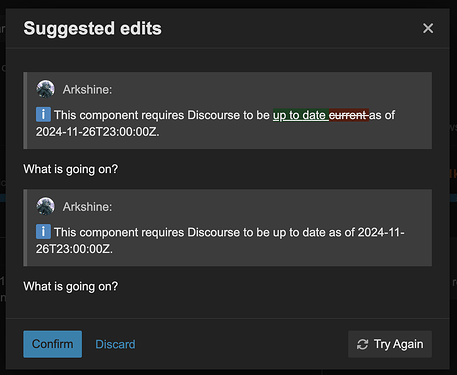Click 'What is going on?' below the result quote
Viewport: 457px width, 375px height.
(71, 286)
